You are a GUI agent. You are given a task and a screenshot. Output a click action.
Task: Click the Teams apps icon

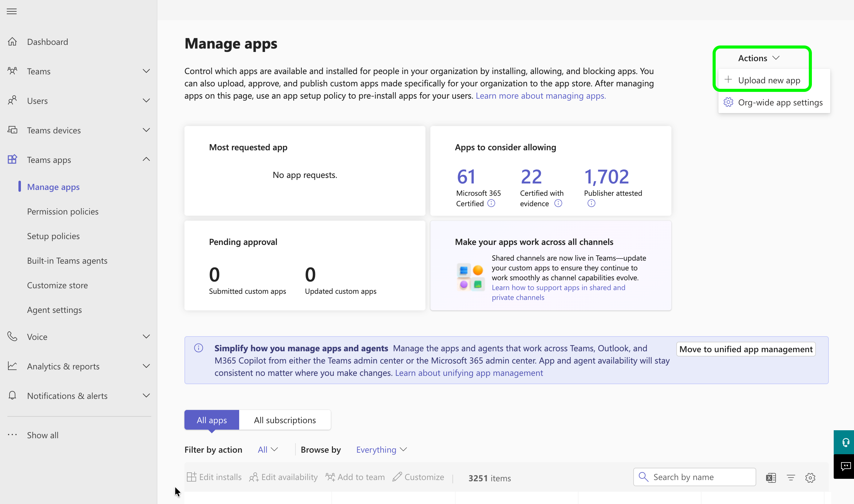coord(12,159)
